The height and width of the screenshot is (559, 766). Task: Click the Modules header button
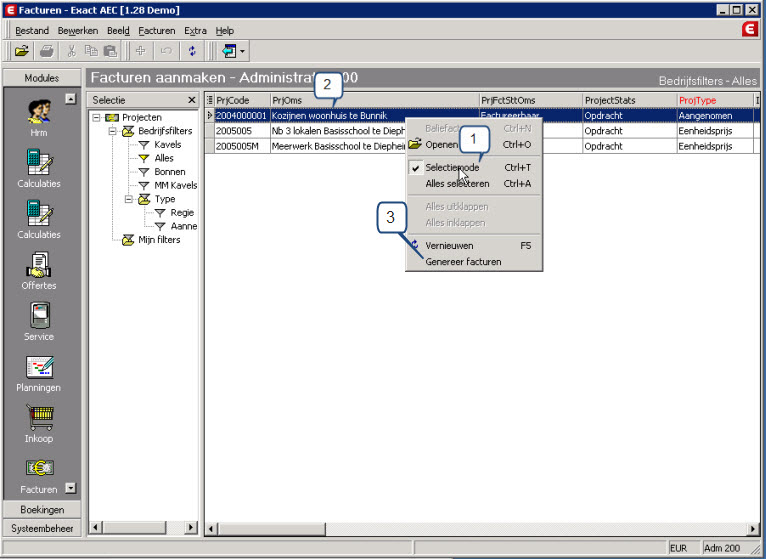coord(42,78)
